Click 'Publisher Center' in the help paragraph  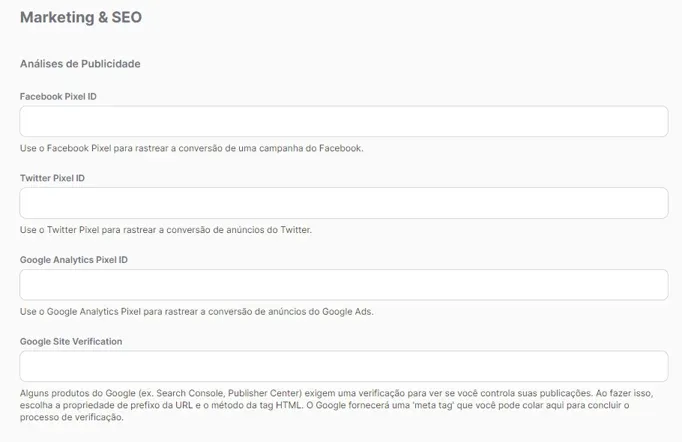coord(264,393)
